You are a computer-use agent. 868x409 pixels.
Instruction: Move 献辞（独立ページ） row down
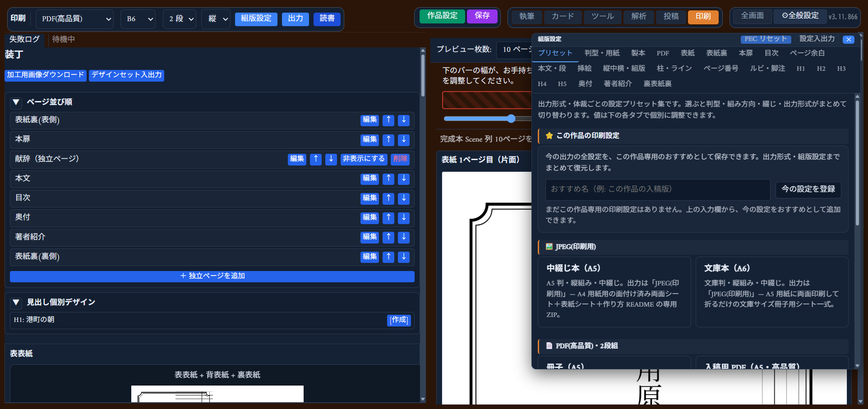pyautogui.click(x=331, y=159)
